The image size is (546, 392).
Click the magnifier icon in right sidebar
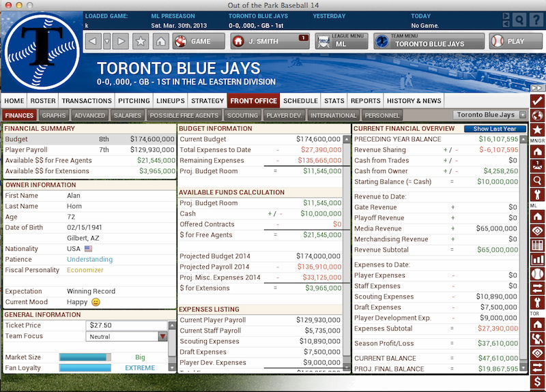pyautogui.click(x=537, y=180)
